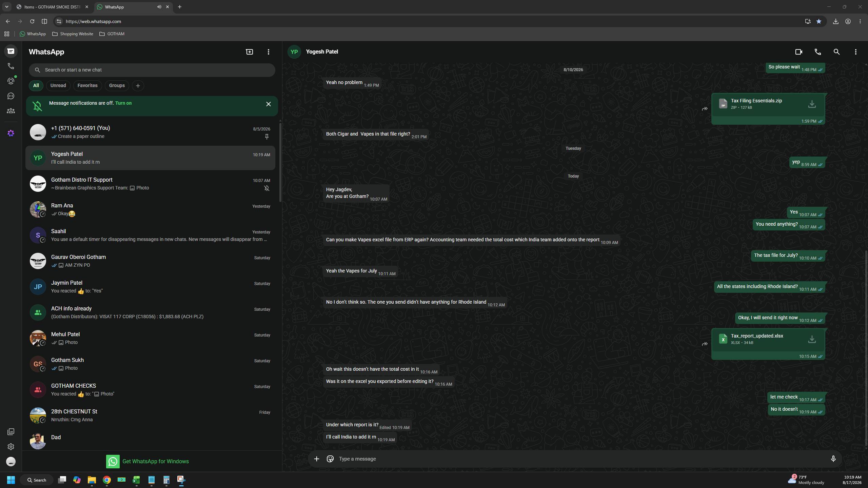Viewport: 868px width, 488px height.
Task: Open Communities icon in left sidebar
Action: [11, 111]
